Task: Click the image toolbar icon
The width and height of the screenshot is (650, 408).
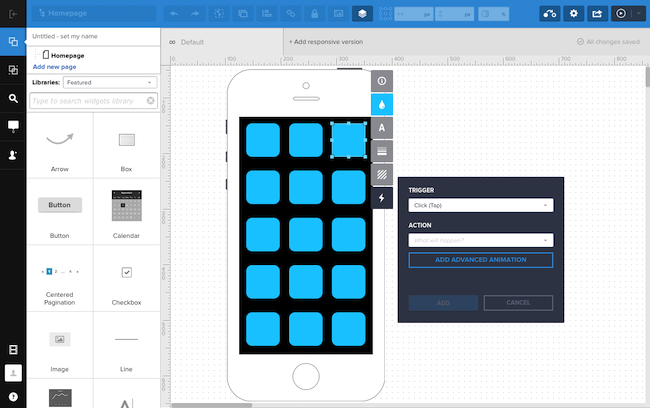Action: [x=339, y=14]
